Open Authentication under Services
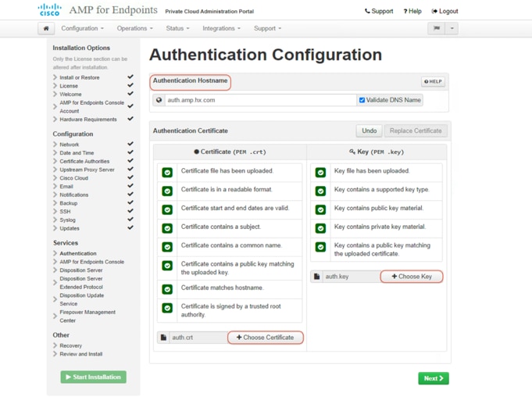 [78, 253]
